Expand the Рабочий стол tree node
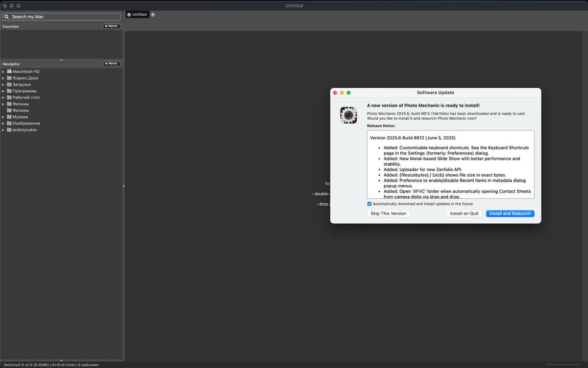 click(3, 97)
